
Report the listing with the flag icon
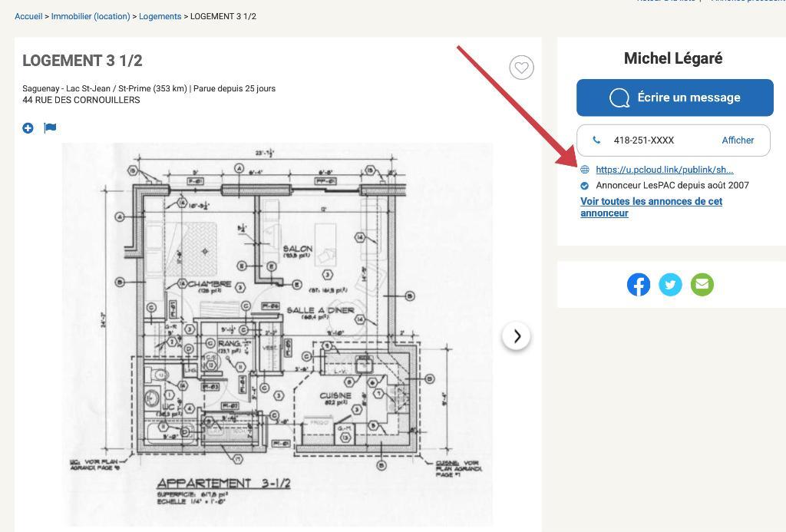tap(50, 128)
